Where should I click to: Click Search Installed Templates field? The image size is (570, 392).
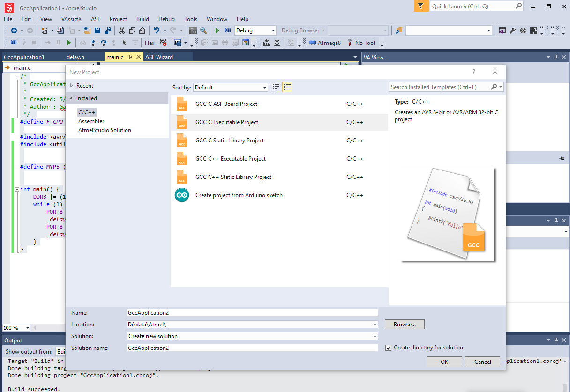point(439,87)
